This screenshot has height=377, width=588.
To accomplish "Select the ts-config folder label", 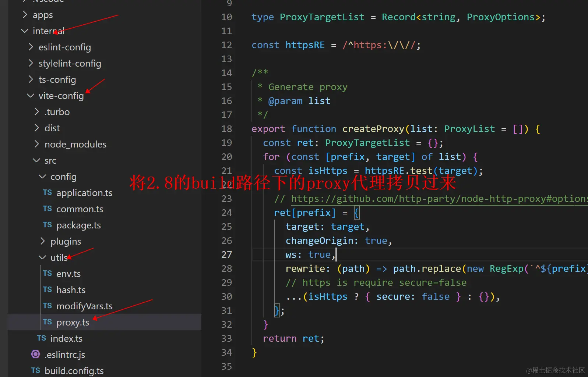I will click(57, 79).
